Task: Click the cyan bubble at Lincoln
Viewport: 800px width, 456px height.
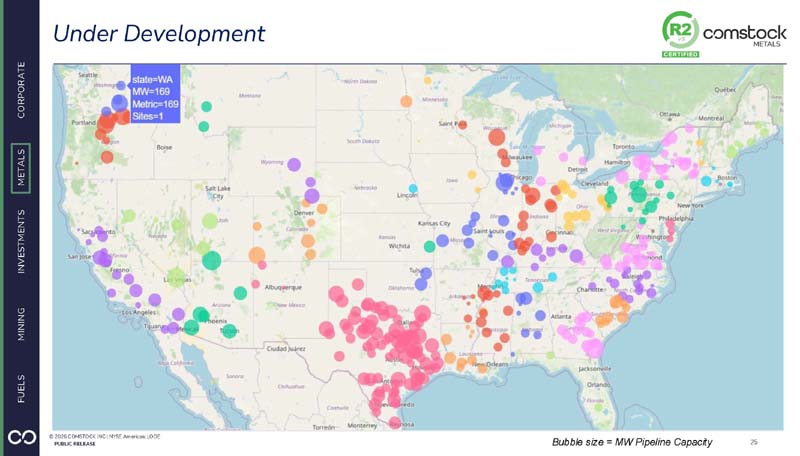Action: (413, 189)
